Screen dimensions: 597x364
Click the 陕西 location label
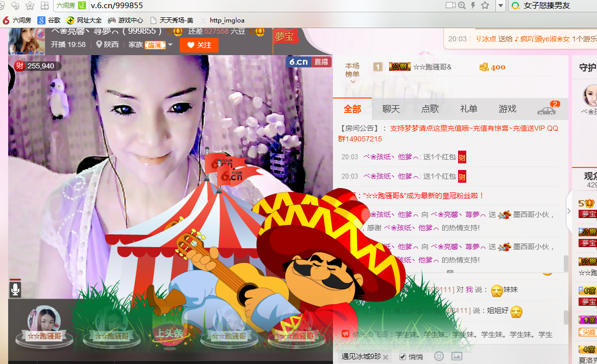[x=107, y=45]
